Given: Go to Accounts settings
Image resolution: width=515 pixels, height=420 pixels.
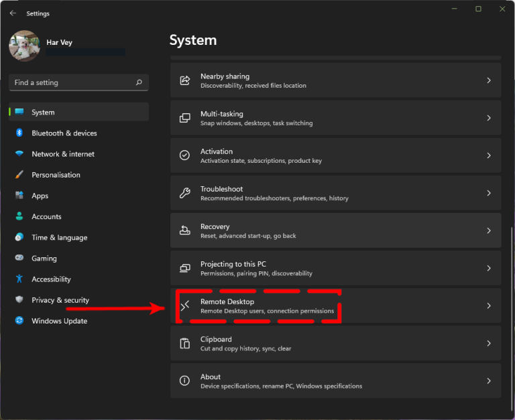Looking at the screenshot, I should (x=79, y=216).
